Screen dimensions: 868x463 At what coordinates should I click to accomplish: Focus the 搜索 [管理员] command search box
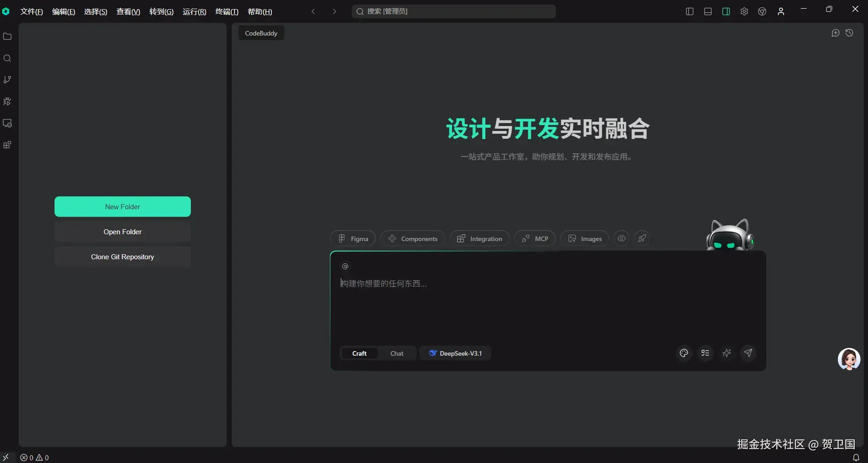[454, 11]
